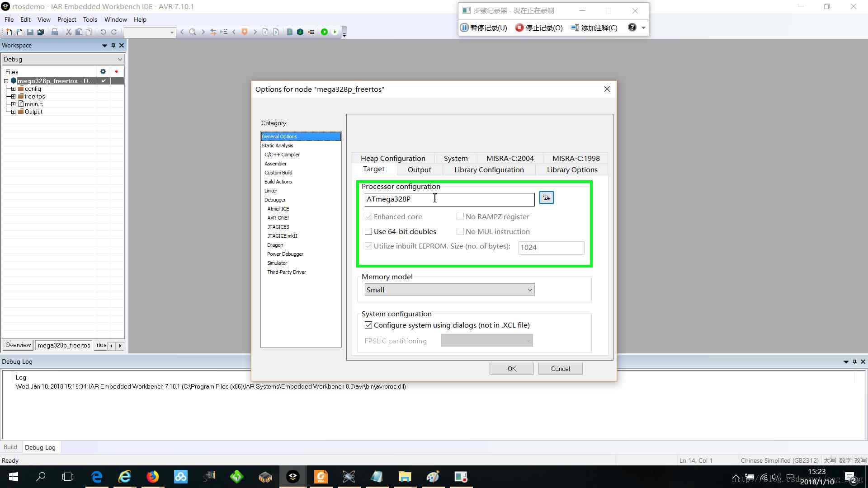The width and height of the screenshot is (868, 488).
Task: Click the Windows Start button
Action: click(x=14, y=477)
